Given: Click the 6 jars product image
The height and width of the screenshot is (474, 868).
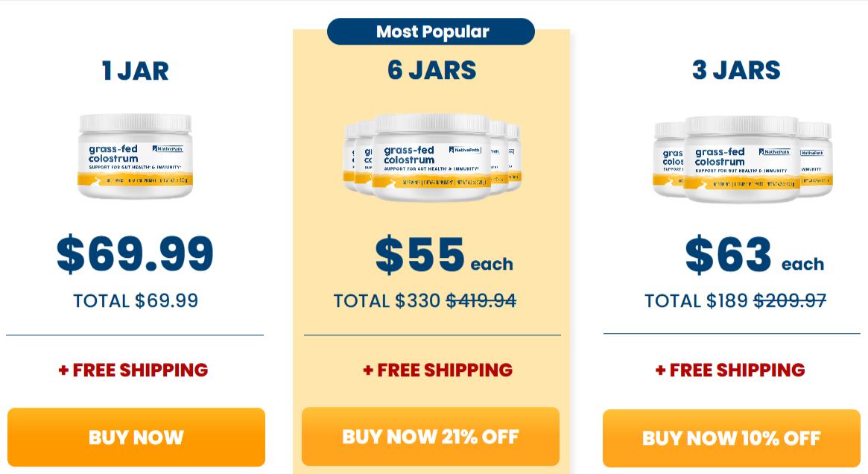Looking at the screenshot, I should pos(431,157).
